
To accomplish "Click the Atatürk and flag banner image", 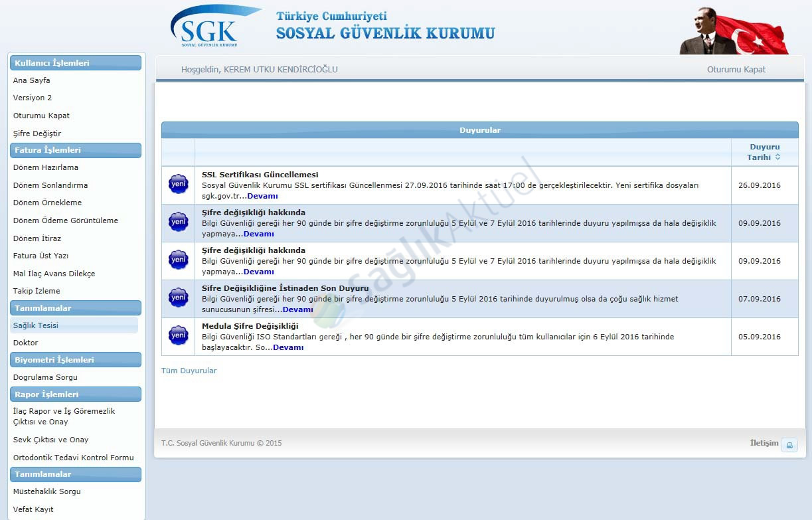I will (x=733, y=31).
